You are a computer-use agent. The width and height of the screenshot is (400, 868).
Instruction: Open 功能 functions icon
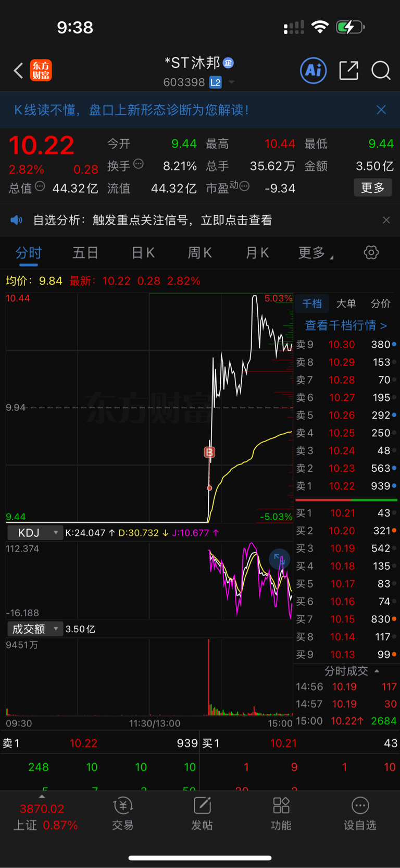click(x=281, y=813)
